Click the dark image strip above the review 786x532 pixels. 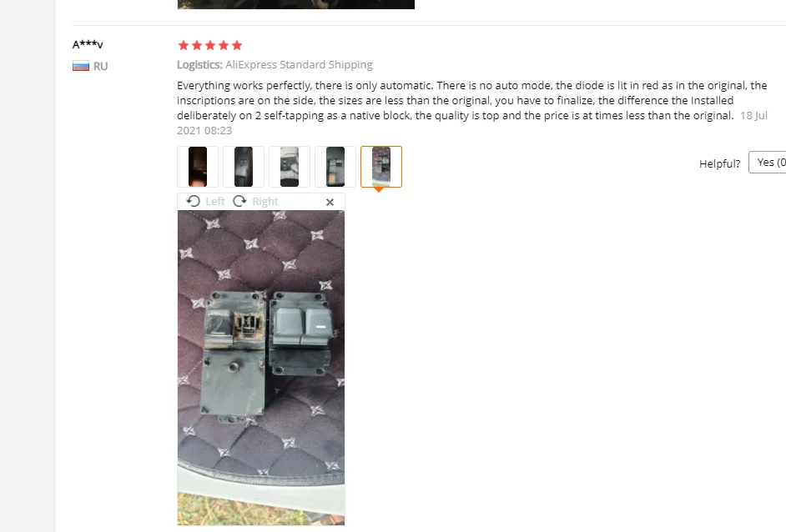[296, 4]
